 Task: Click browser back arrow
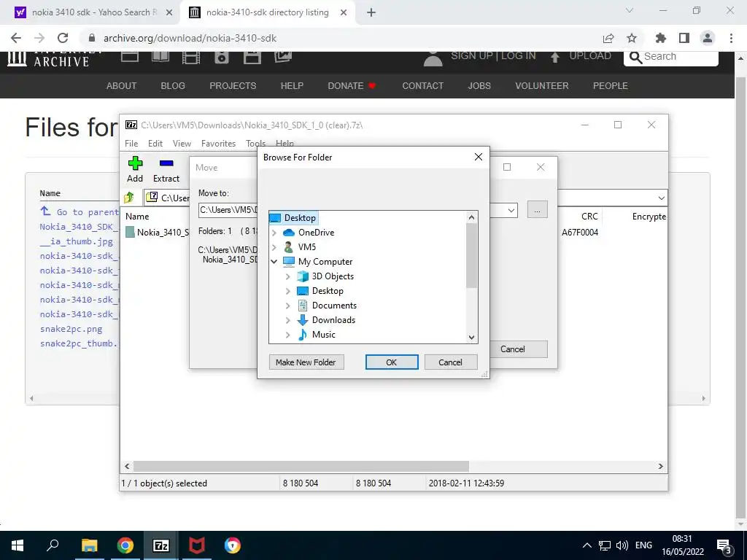point(16,38)
